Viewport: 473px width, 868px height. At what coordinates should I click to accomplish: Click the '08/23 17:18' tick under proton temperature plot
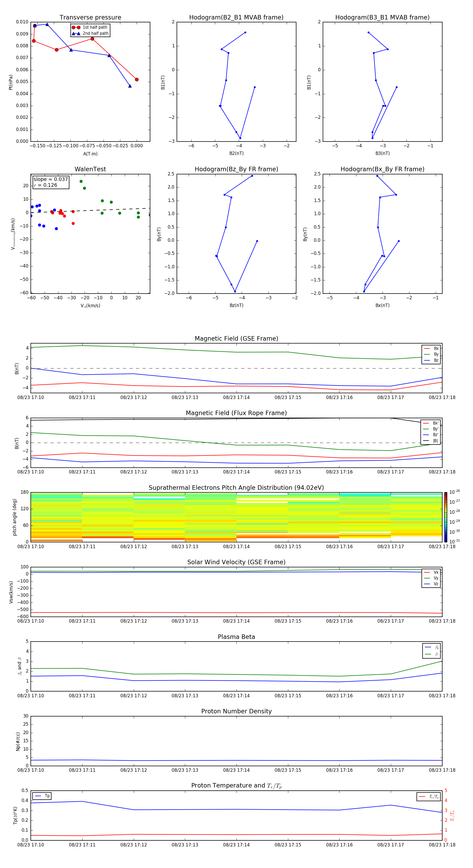coord(442,845)
